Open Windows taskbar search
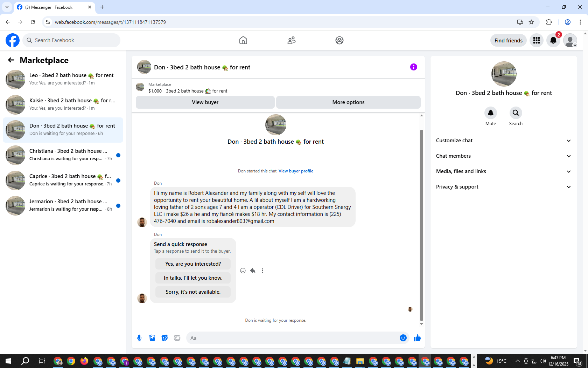The height and width of the screenshot is (368, 588). tap(25, 361)
